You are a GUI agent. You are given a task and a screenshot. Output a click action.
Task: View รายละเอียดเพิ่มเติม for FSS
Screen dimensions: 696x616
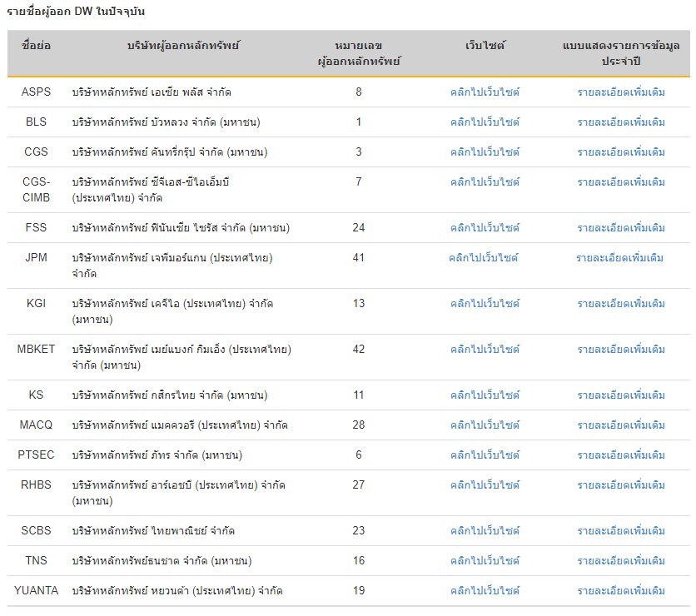point(621,228)
